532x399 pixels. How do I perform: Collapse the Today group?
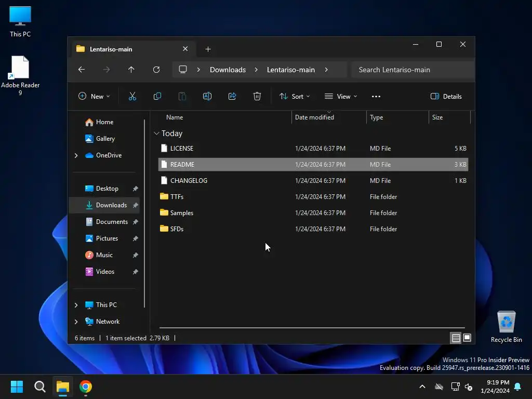[x=156, y=134]
